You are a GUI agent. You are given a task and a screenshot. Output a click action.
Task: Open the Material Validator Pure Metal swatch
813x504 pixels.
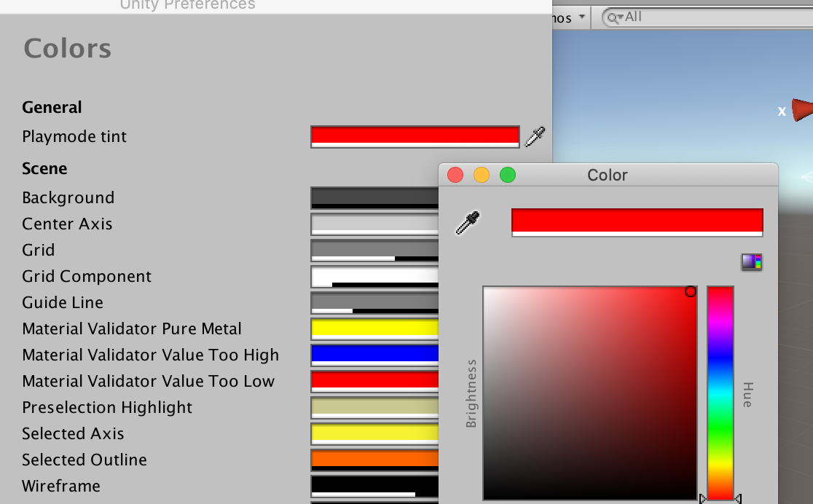374,328
